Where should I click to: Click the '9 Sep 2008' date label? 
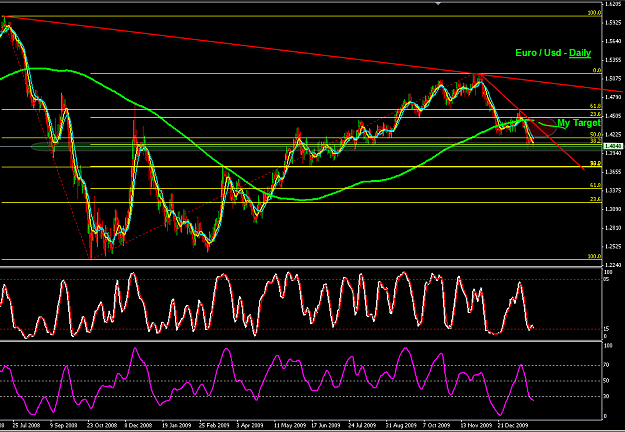(x=64, y=425)
